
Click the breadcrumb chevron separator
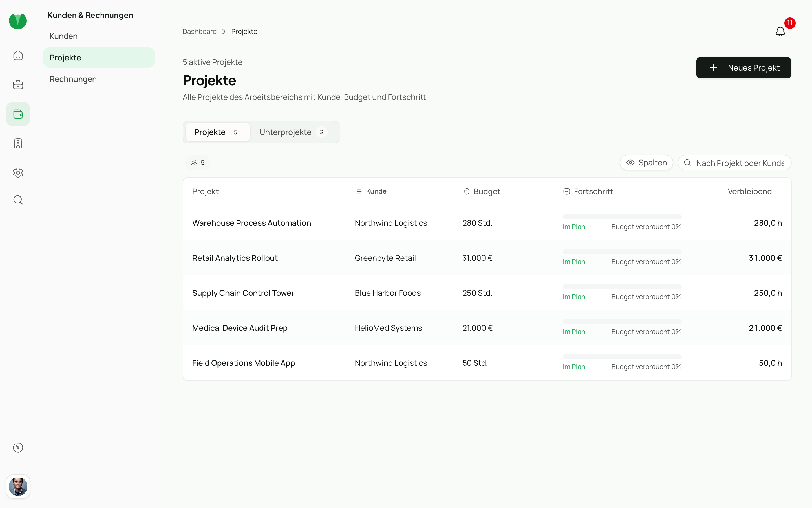click(x=224, y=32)
